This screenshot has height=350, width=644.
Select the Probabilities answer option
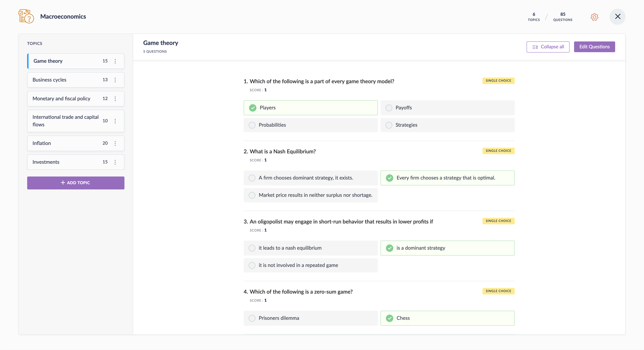252,125
